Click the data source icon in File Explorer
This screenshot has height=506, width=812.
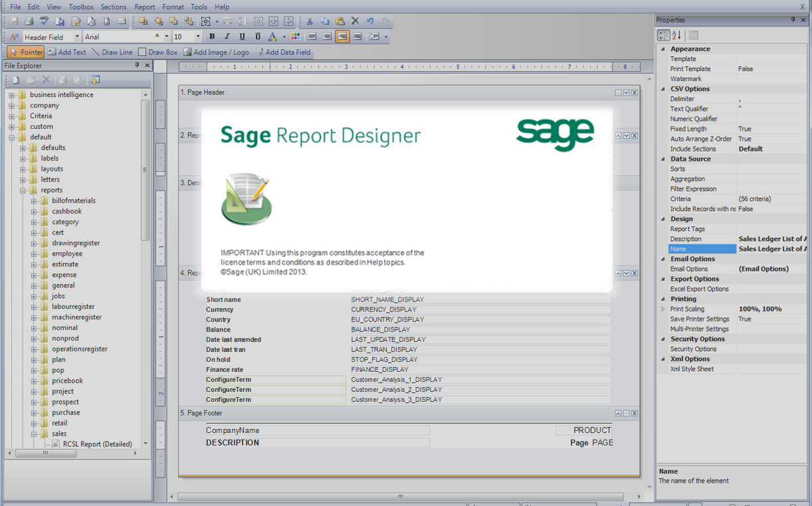tap(95, 80)
